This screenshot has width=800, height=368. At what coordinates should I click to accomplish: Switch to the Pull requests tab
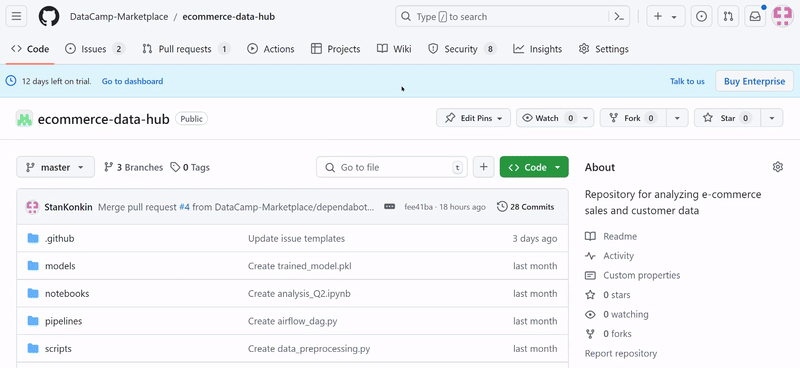[x=186, y=49]
